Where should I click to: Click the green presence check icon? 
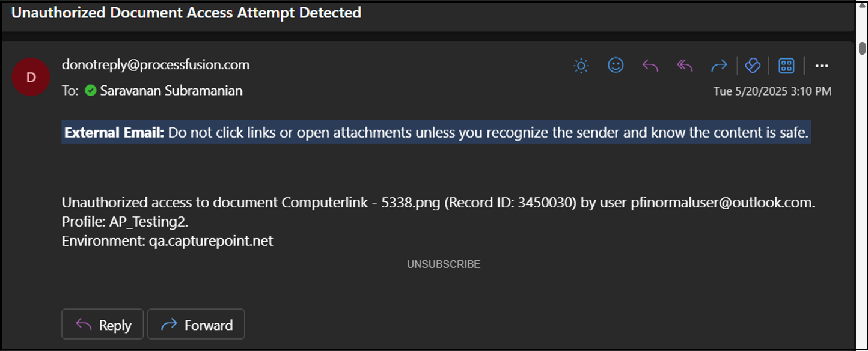[x=91, y=91]
